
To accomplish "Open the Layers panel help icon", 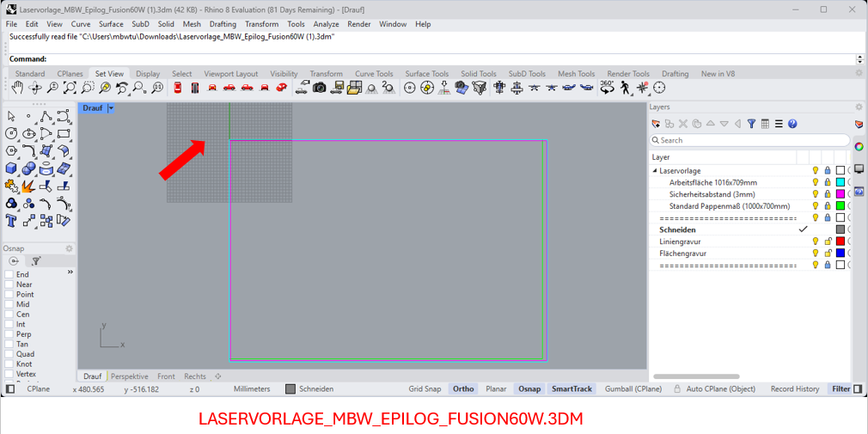I will tap(792, 124).
